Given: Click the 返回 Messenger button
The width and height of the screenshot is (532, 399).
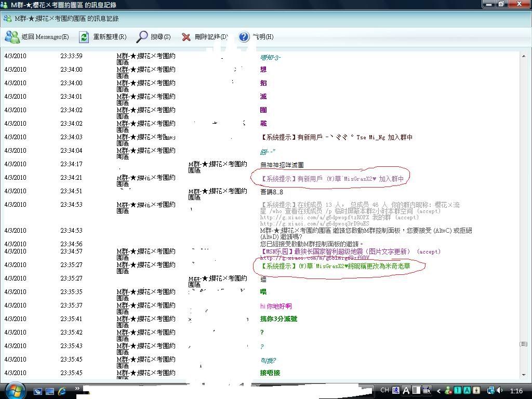Looking at the screenshot, I should 36,37.
